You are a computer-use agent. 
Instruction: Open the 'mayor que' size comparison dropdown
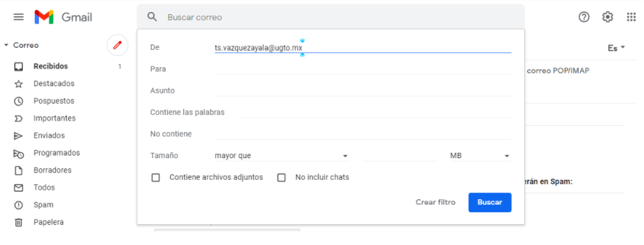click(282, 155)
